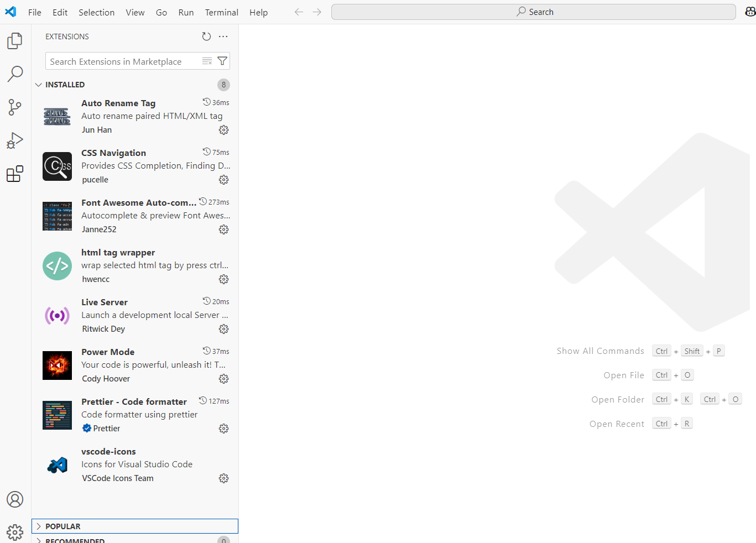Open the Help menu
This screenshot has height=543, width=756.
(258, 12)
